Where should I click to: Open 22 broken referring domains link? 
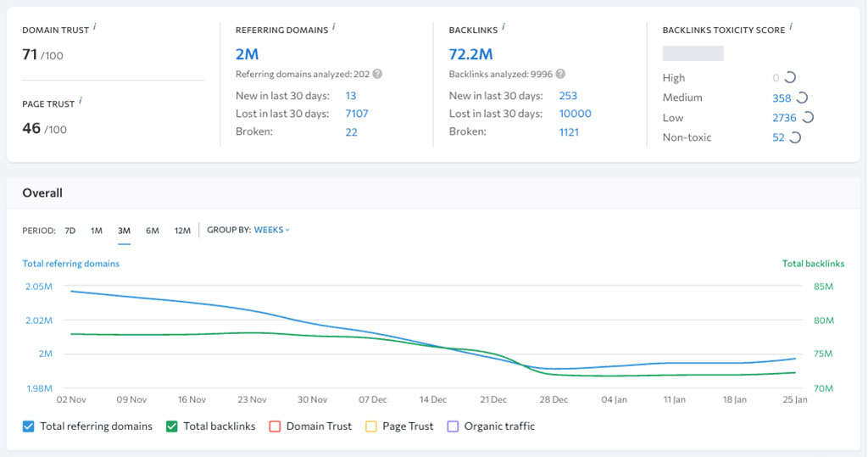click(351, 131)
